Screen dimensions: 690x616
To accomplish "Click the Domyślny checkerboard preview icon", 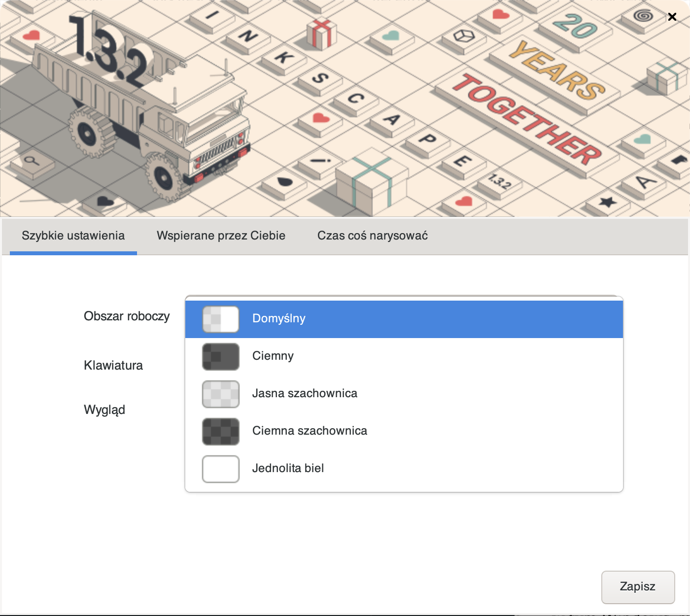I will [x=220, y=319].
